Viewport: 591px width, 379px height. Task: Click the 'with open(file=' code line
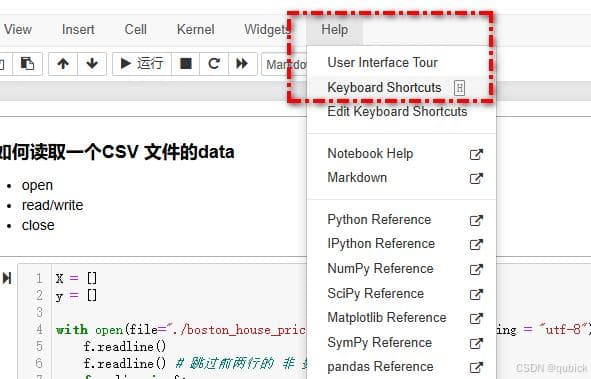click(181, 330)
